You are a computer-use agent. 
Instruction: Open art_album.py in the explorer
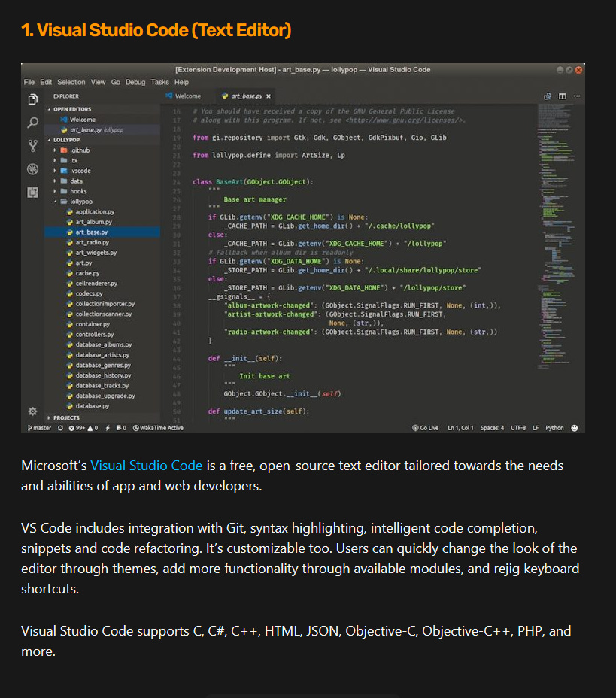[x=93, y=222]
